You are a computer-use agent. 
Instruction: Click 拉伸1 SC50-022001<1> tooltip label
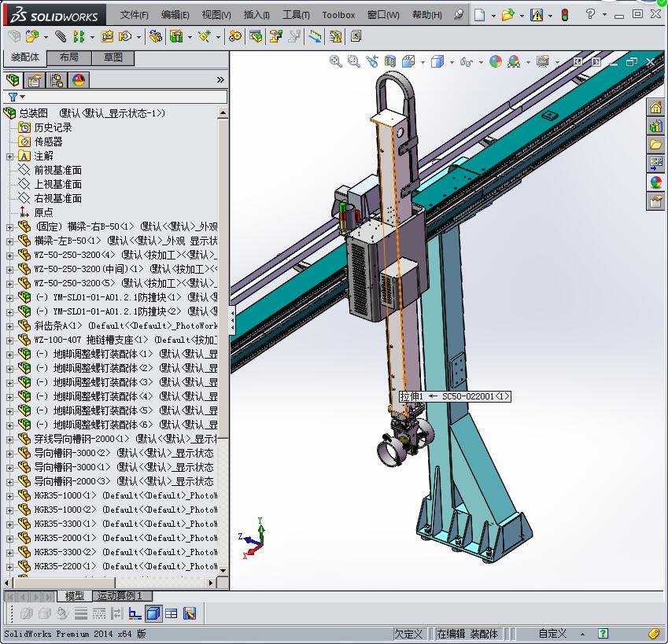tap(455, 396)
